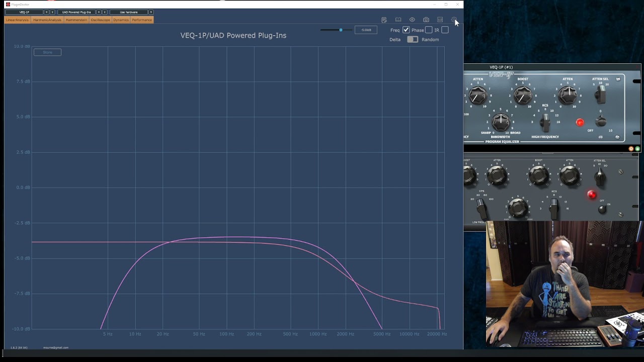The height and width of the screenshot is (362, 644).
Task: Flip the OFF/ON toggle on lower EQ plugin
Action: [x=602, y=209]
